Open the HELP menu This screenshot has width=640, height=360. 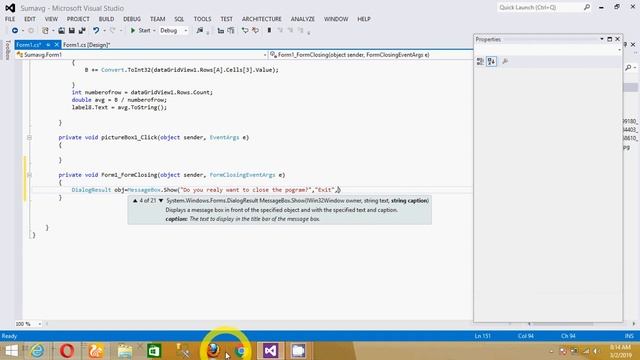click(364, 19)
